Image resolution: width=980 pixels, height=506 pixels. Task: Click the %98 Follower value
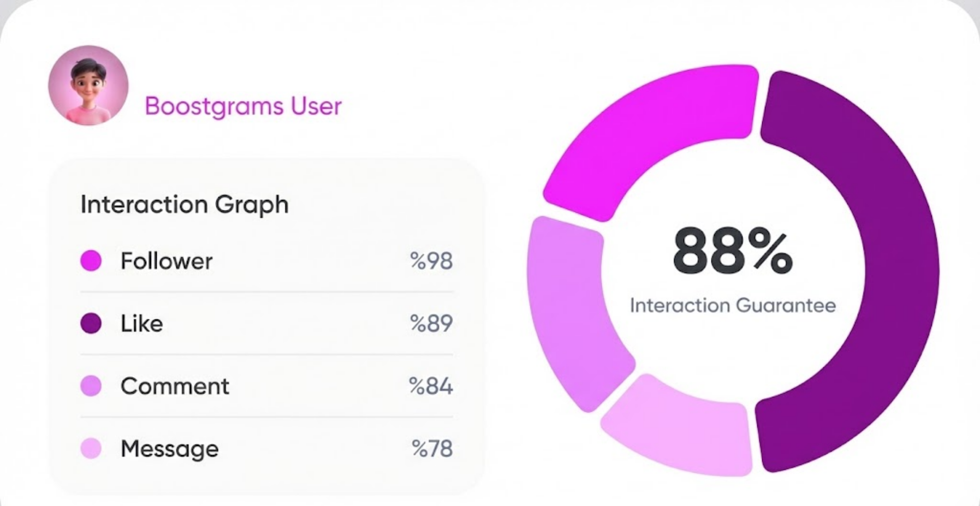coord(431,261)
